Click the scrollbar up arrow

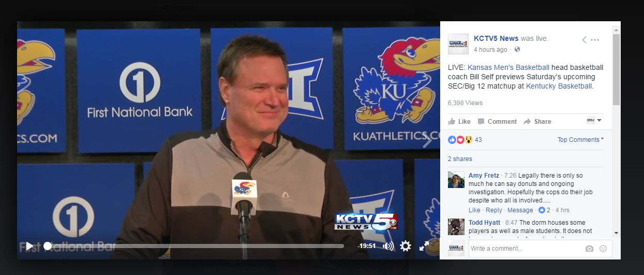616,30
